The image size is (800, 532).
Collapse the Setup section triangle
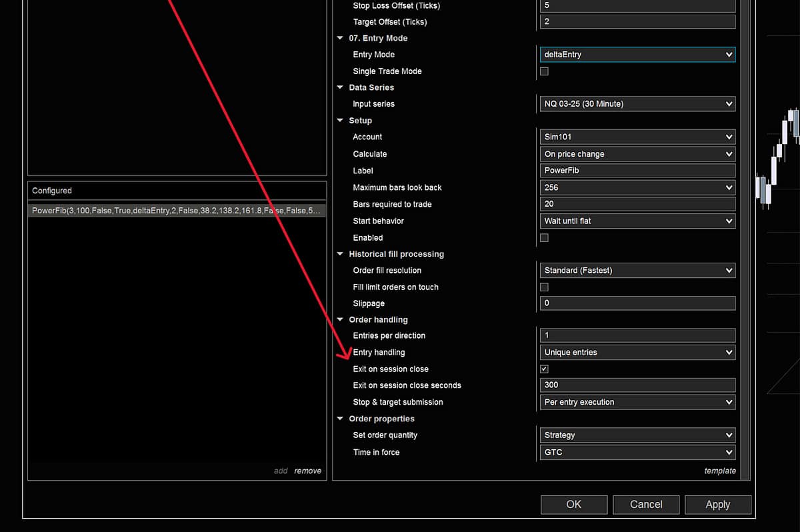pyautogui.click(x=341, y=121)
